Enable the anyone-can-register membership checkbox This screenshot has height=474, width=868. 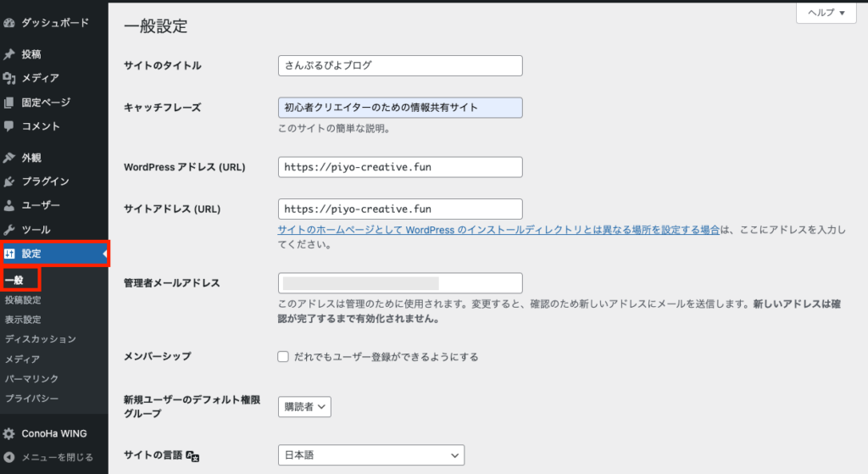pos(284,357)
